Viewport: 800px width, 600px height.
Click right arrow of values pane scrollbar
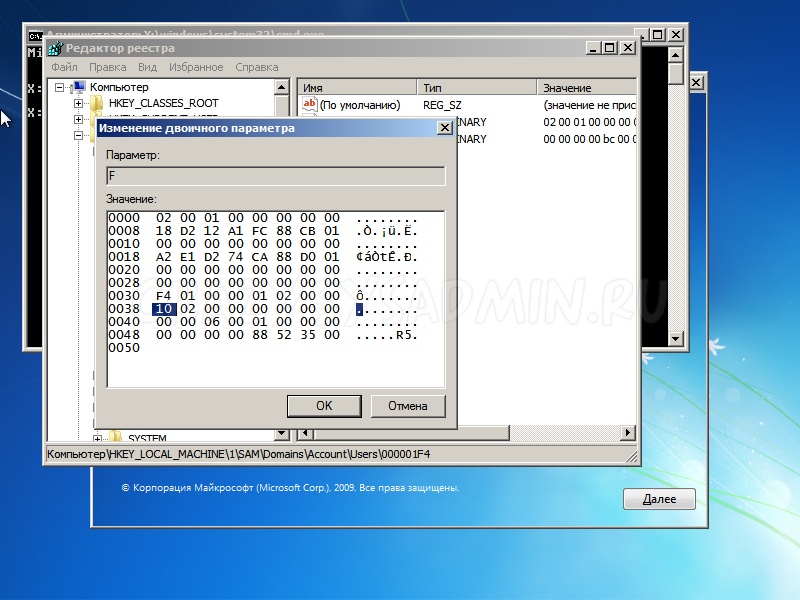[x=628, y=434]
